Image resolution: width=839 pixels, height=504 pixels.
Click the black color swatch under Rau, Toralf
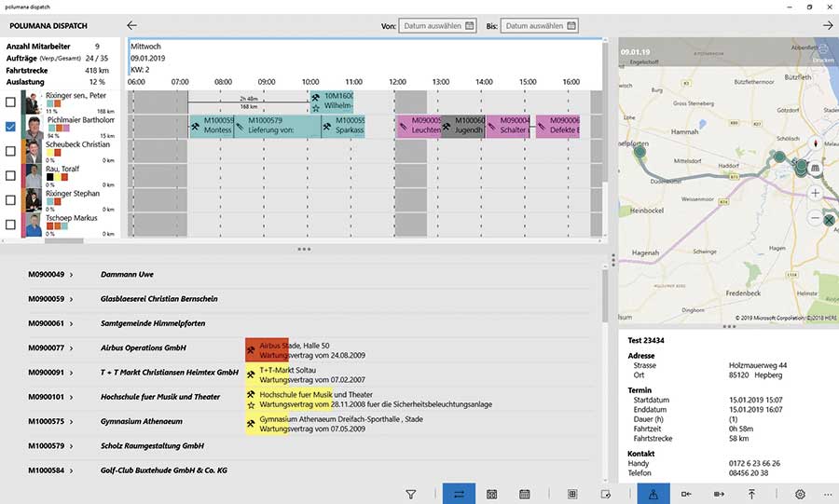coord(49,177)
